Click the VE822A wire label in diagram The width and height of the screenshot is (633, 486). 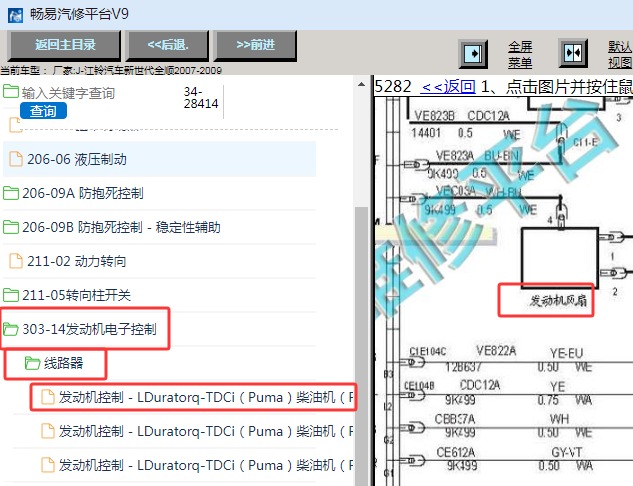coord(496,350)
